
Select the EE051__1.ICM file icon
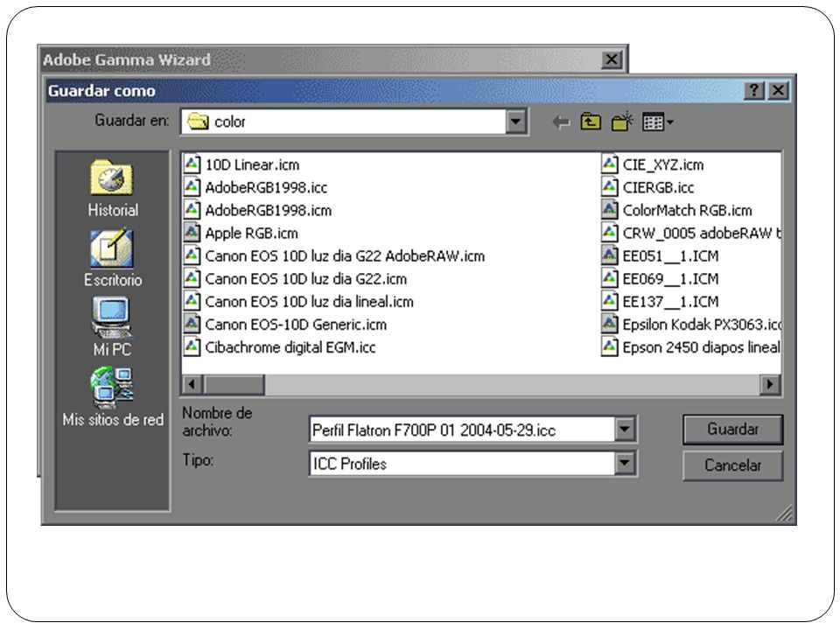coord(609,255)
